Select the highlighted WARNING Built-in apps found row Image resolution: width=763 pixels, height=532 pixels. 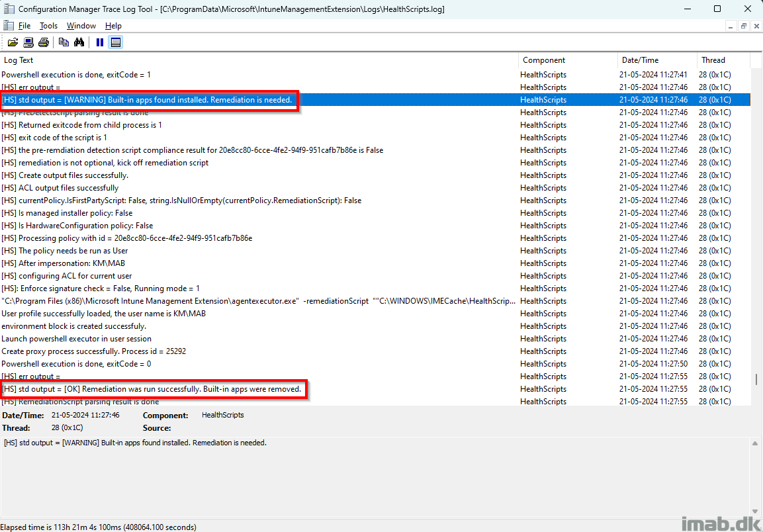click(375, 100)
